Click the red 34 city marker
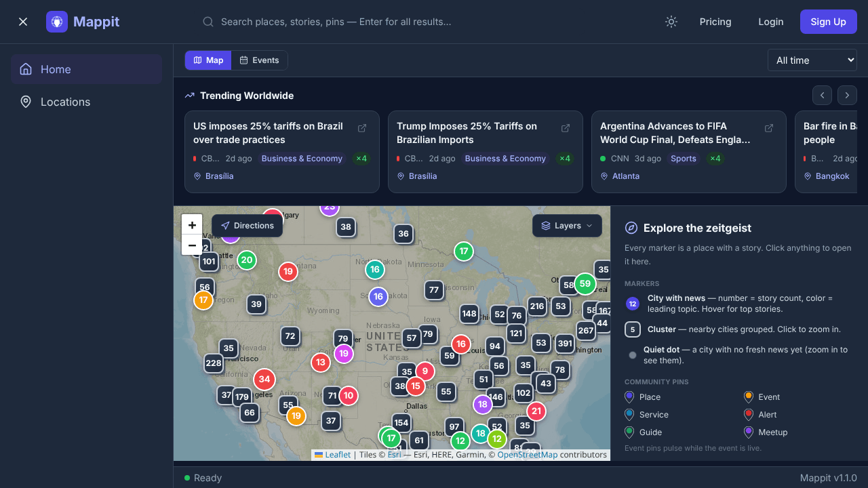The width and height of the screenshot is (868, 488). [x=264, y=380]
